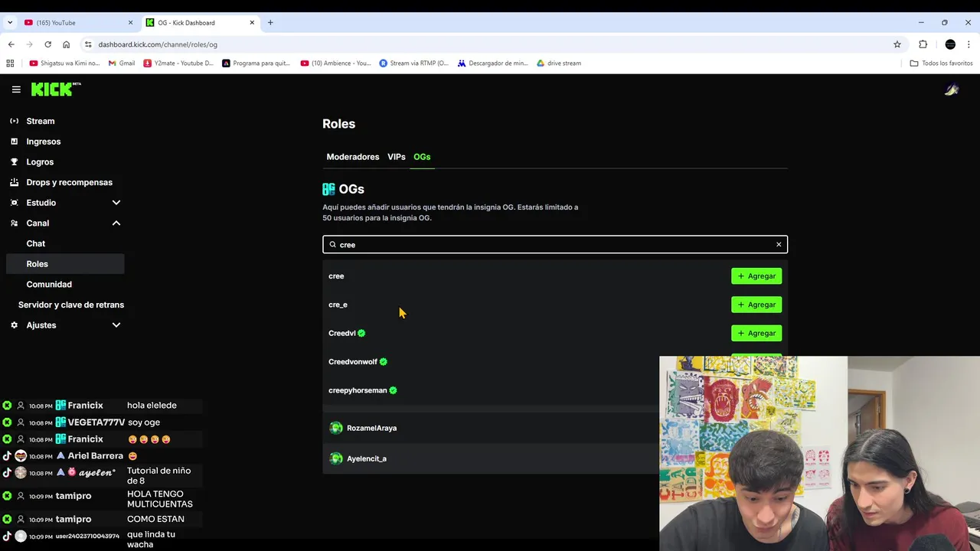980x551 pixels.
Task: Click the browser back arrow
Action: coord(11,44)
